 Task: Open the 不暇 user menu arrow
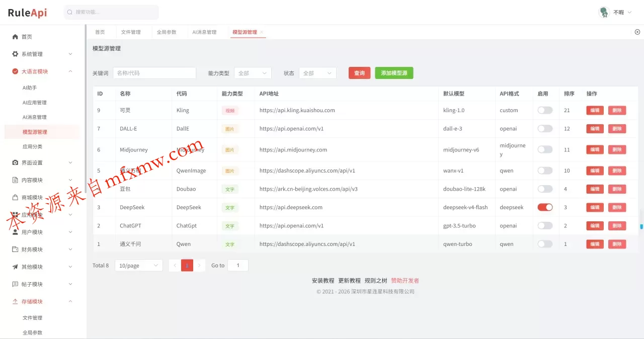tap(629, 12)
